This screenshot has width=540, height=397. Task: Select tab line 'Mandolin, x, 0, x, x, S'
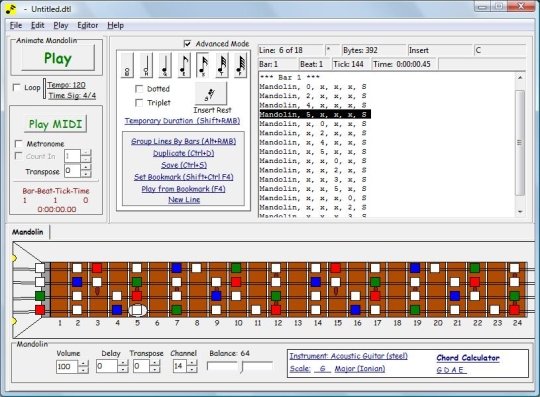pos(313,124)
